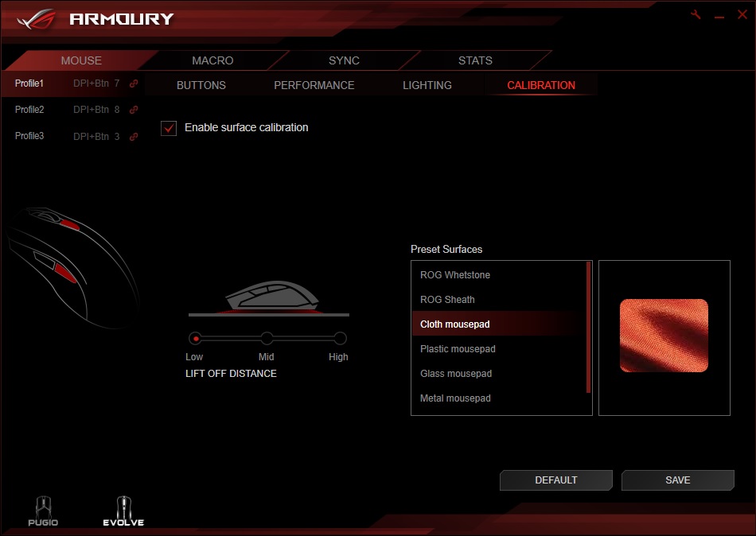Viewport: 756px width, 536px height.
Task: Click Profile2's DPI+Btn 8 shortcut text
Action: [x=96, y=110]
